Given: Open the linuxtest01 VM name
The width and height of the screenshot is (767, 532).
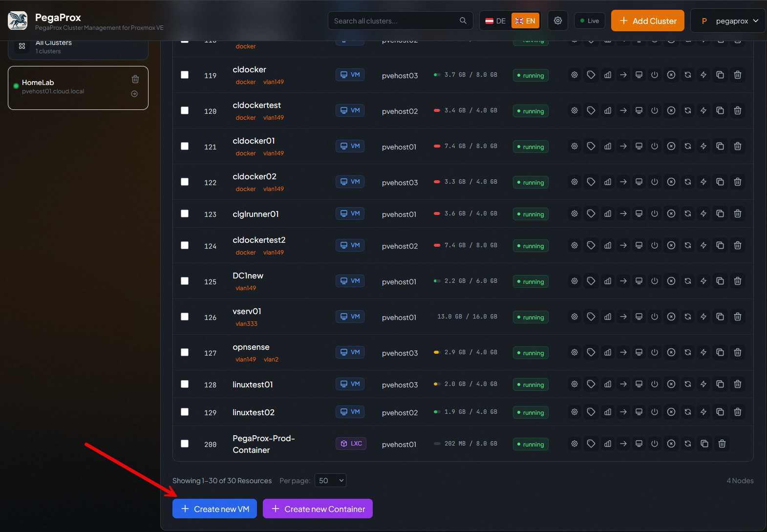Looking at the screenshot, I should [x=253, y=384].
